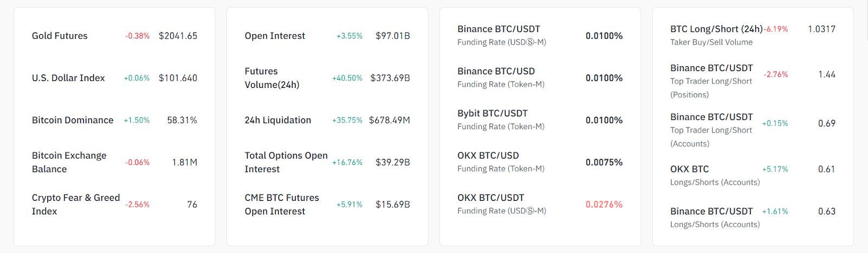The width and height of the screenshot is (868, 253).
Task: Click CME BTC Futures Open Interest
Action: (282, 205)
